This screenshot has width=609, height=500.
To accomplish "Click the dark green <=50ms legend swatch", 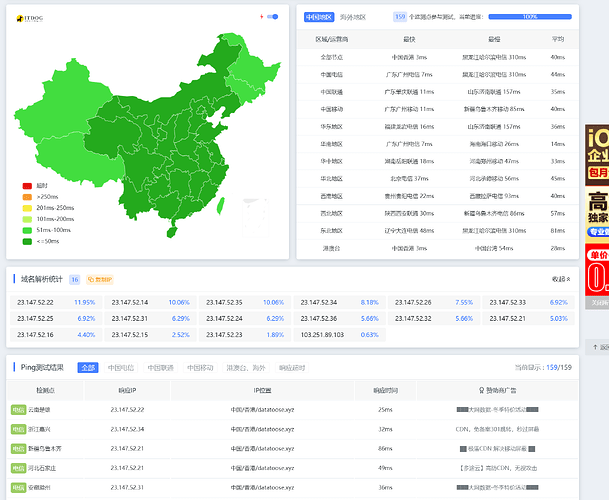I will [27, 242].
